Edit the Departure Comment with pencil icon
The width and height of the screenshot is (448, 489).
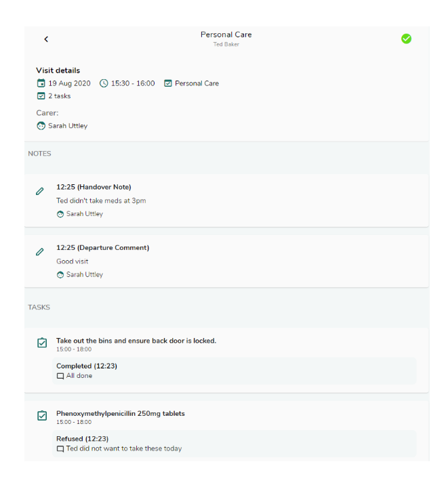(39, 252)
